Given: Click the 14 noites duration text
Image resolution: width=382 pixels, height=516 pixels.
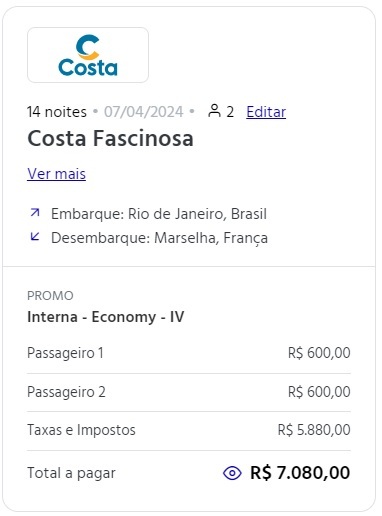Looking at the screenshot, I should coord(57,112).
